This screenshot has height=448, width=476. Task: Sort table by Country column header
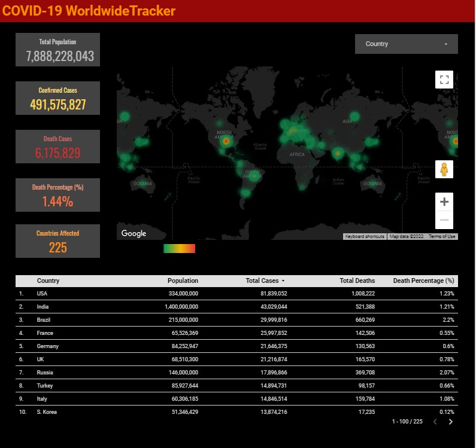pyautogui.click(x=48, y=281)
